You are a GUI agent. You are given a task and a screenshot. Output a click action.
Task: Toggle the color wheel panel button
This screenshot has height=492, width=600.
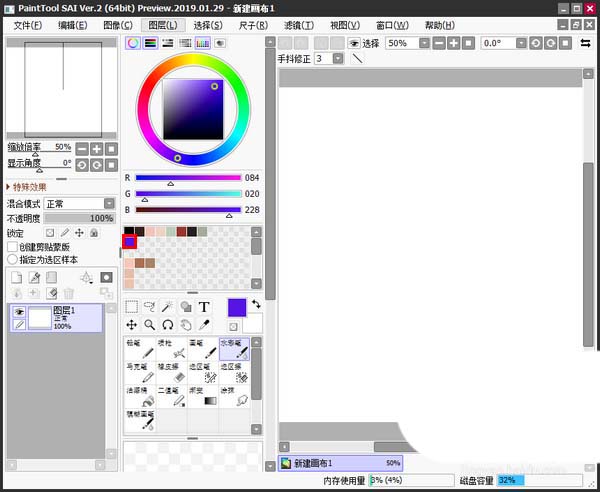(x=133, y=43)
